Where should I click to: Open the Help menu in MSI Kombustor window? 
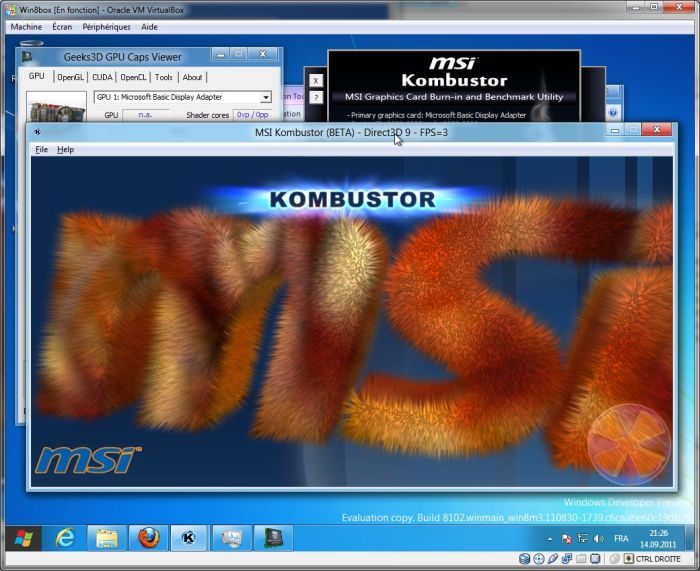pyautogui.click(x=65, y=150)
